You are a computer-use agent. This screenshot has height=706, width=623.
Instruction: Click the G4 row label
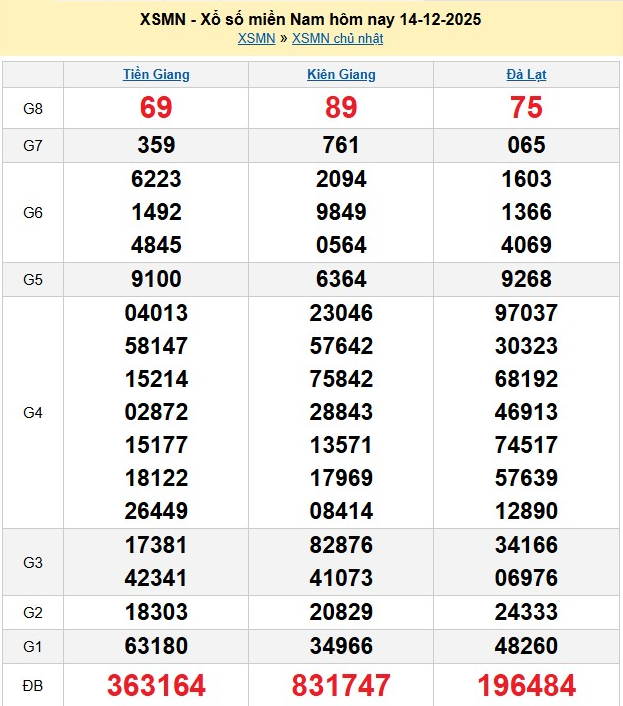coord(33,412)
